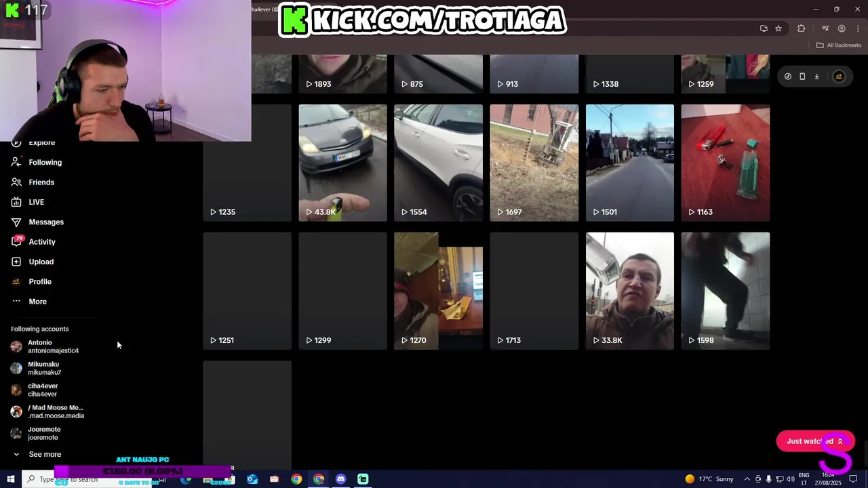
Task: Open the Chrome extensions puzzle icon
Action: [x=802, y=28]
